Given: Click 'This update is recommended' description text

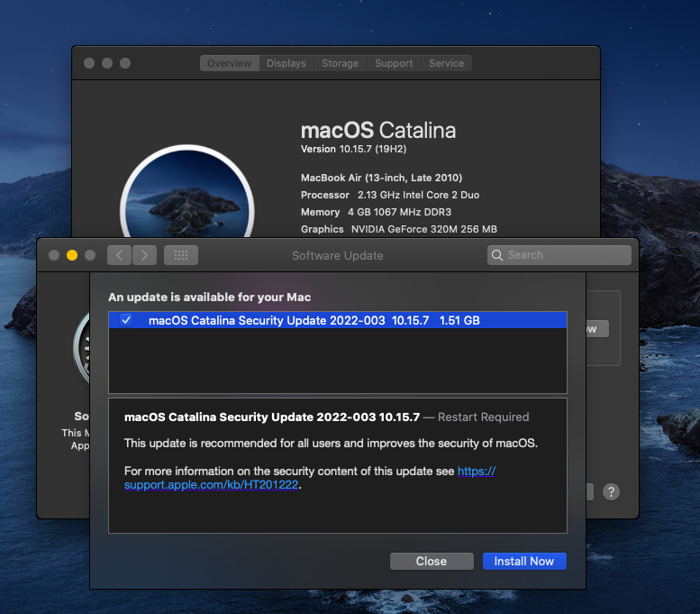Looking at the screenshot, I should (331, 444).
